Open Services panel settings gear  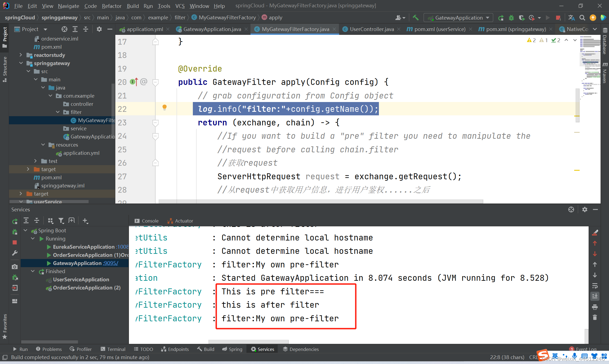click(585, 209)
